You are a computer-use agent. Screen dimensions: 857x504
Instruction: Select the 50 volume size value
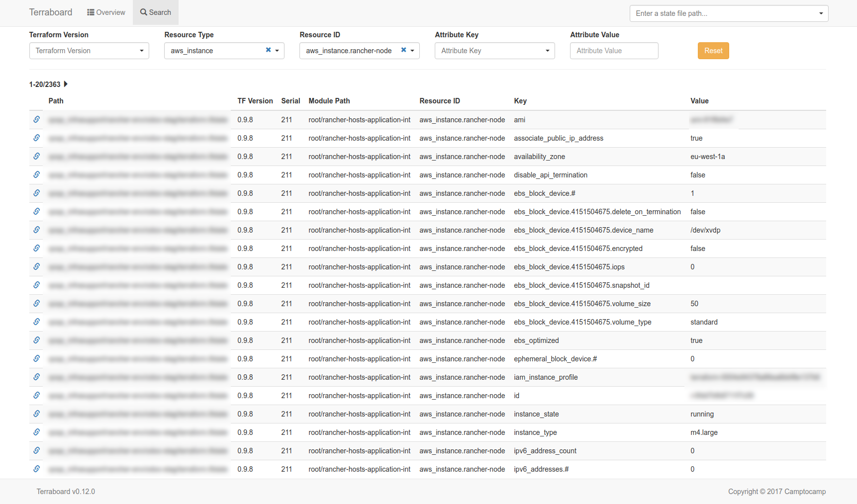pos(694,304)
